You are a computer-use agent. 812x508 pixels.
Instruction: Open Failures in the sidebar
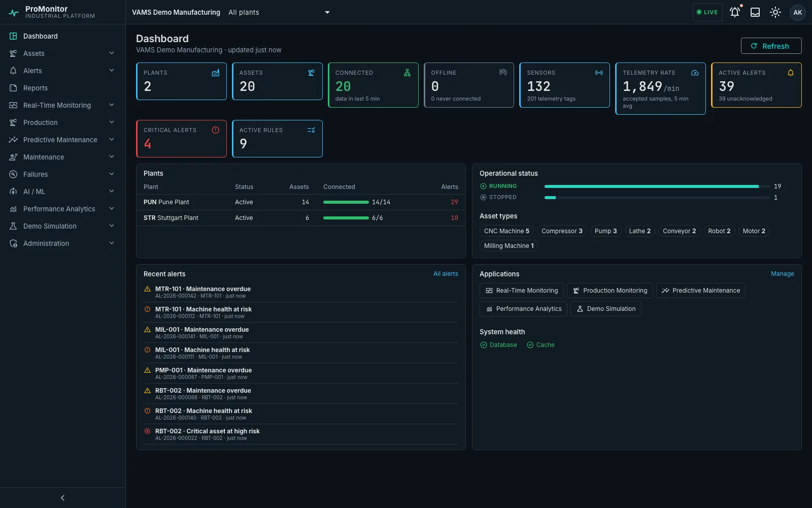point(62,174)
